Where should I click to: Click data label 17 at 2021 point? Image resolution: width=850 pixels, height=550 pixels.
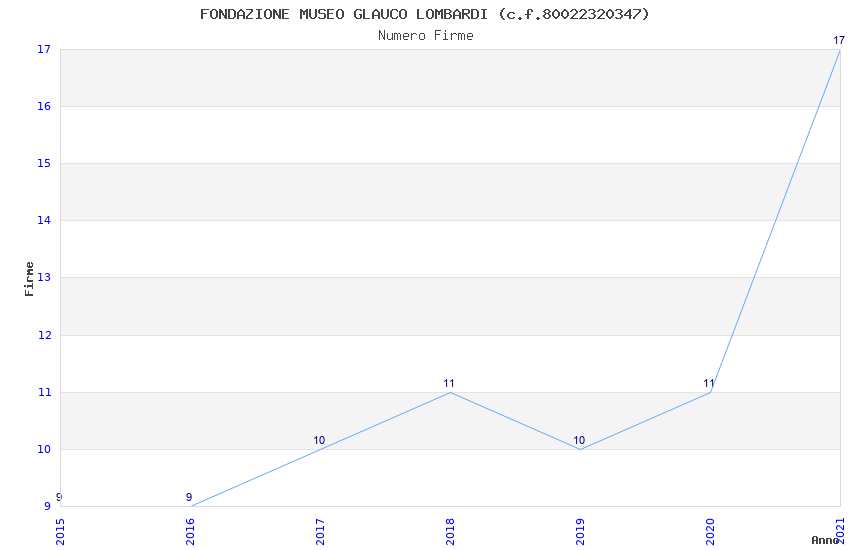(x=839, y=40)
